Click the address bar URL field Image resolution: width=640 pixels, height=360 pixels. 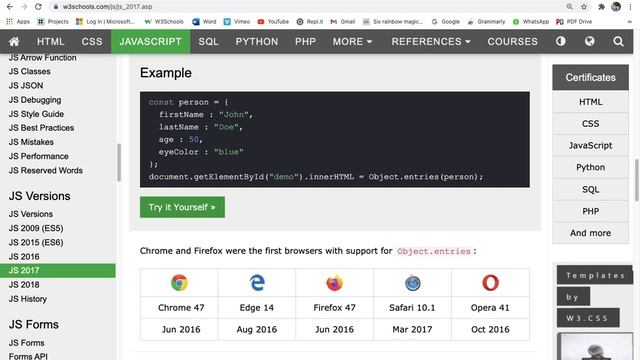[306, 7]
